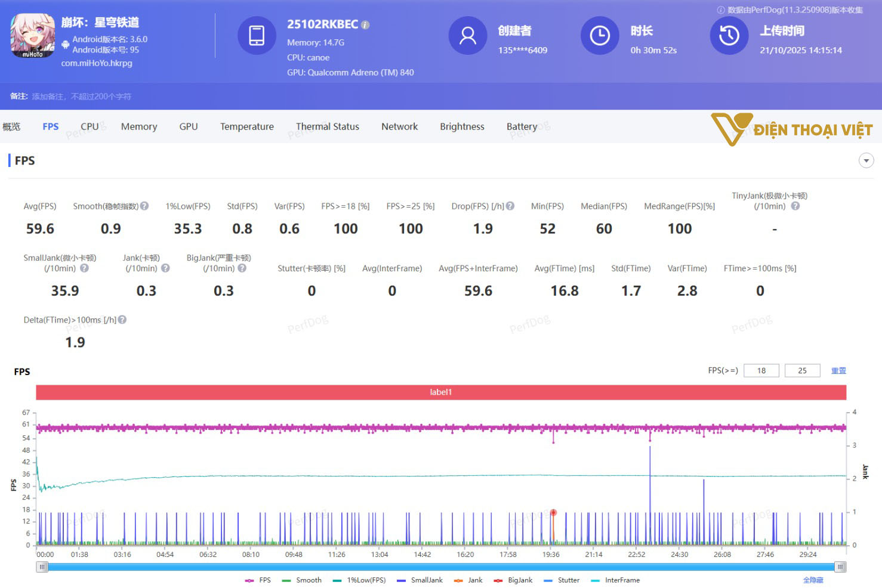
Task: Click the phone device icon
Action: tap(257, 36)
